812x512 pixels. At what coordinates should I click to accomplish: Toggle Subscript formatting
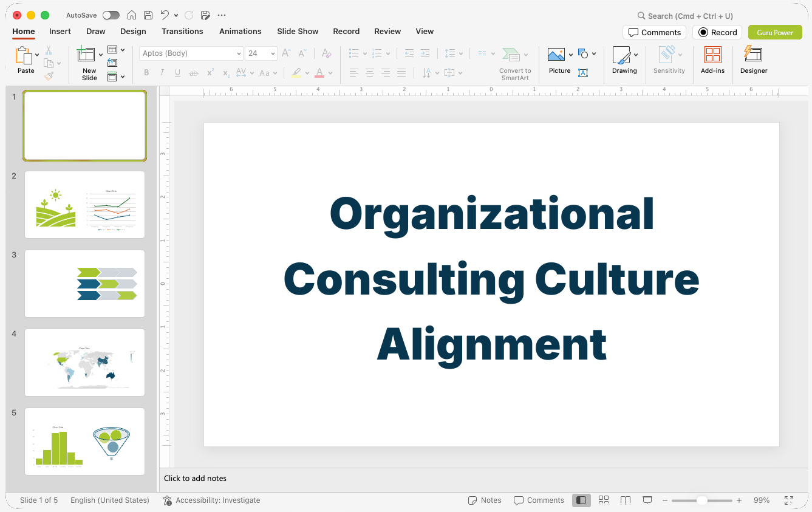point(226,73)
